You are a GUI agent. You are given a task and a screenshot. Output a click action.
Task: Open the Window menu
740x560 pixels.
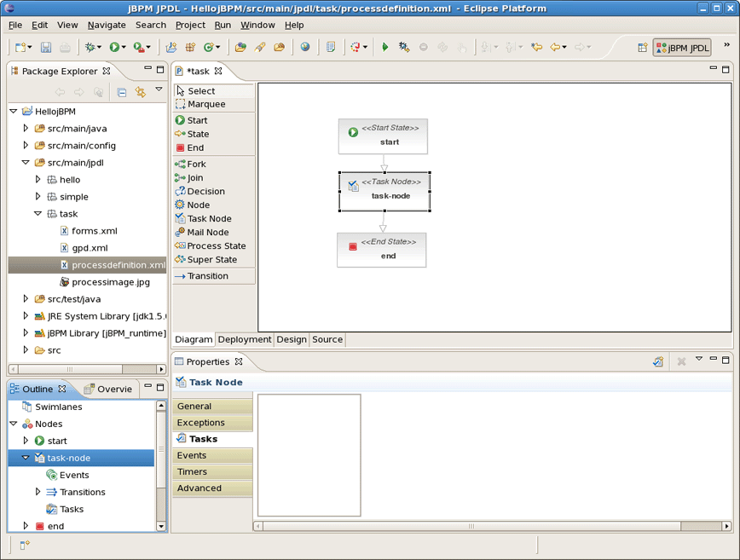point(257,25)
